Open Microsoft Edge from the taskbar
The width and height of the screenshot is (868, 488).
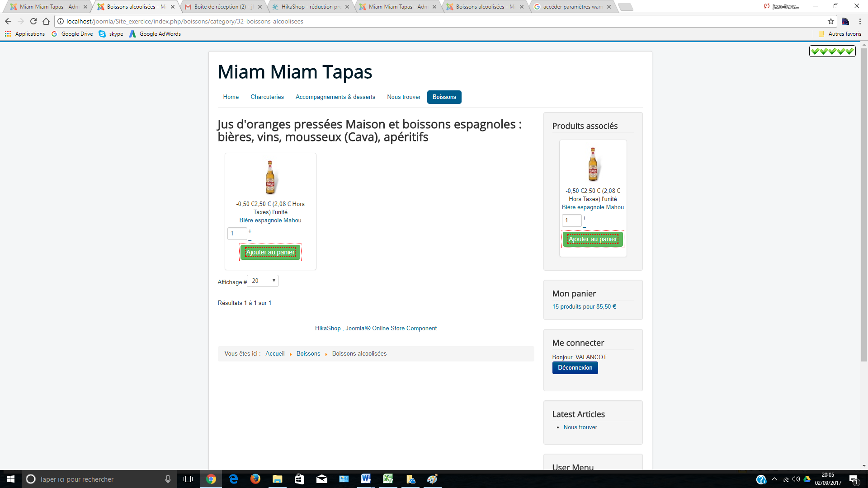pos(233,479)
